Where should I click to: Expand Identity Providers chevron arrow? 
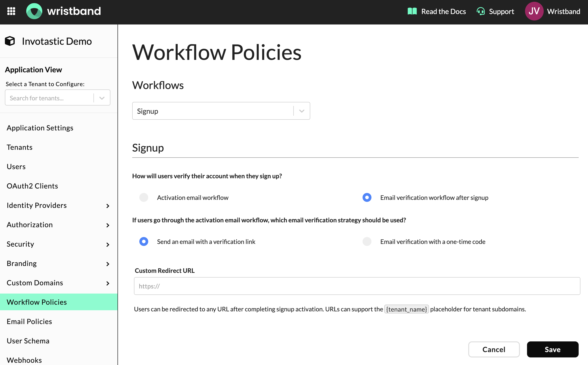tap(108, 206)
